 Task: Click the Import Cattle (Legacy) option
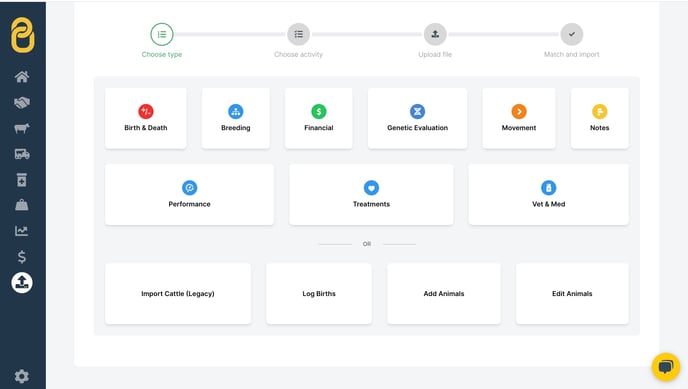178,294
